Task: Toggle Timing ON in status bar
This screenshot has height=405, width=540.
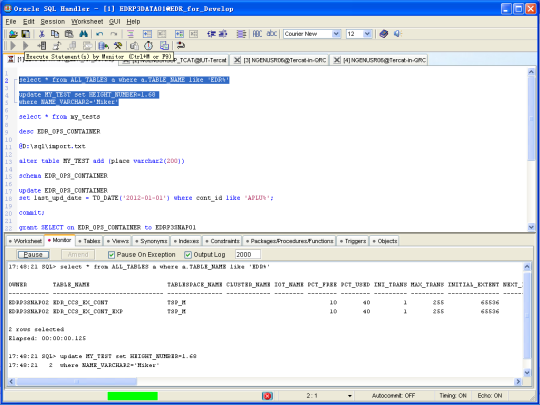Action: pos(453,396)
